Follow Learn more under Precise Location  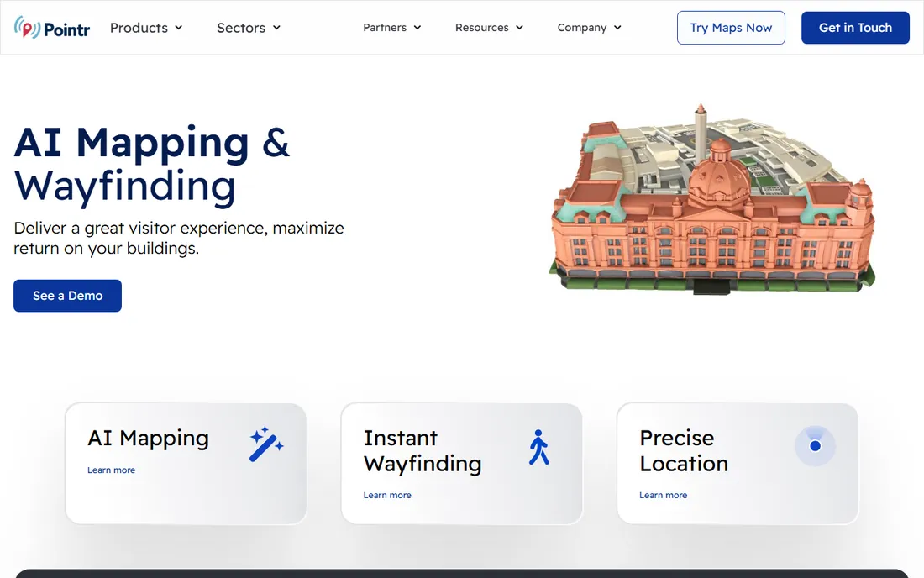(x=663, y=496)
